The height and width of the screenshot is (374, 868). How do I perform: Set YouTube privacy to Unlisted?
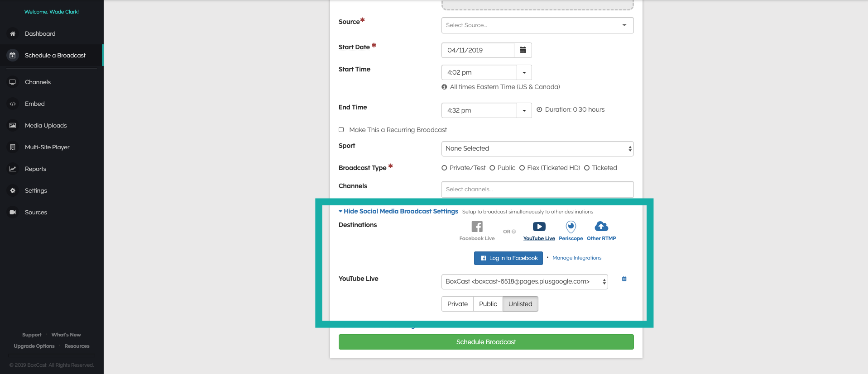pyautogui.click(x=520, y=304)
